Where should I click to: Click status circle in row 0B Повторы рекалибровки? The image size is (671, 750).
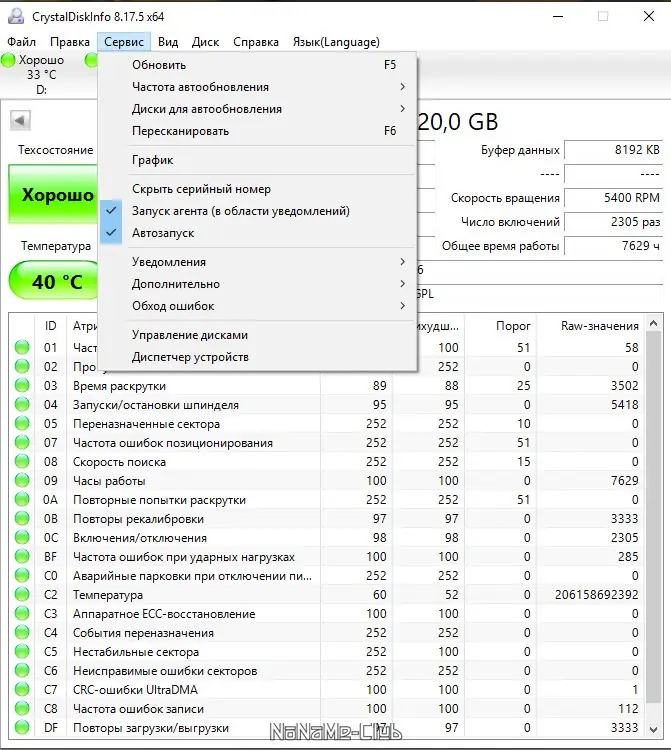click(x=22, y=518)
